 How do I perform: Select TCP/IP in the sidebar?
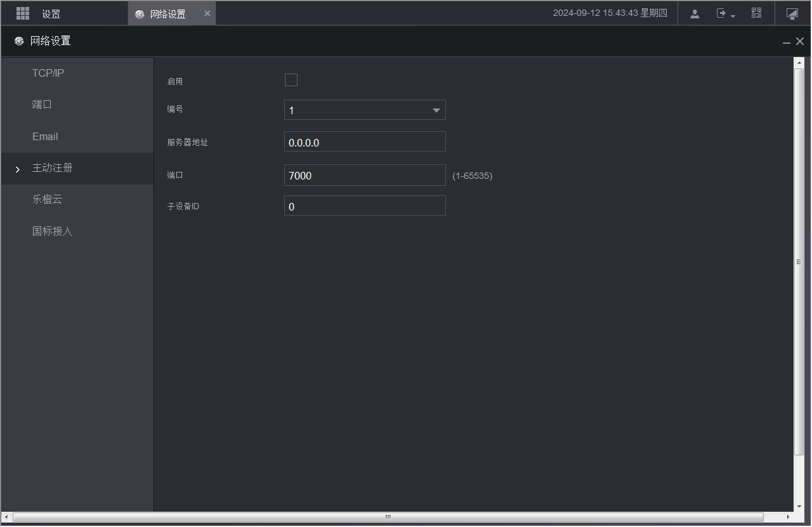tap(48, 73)
